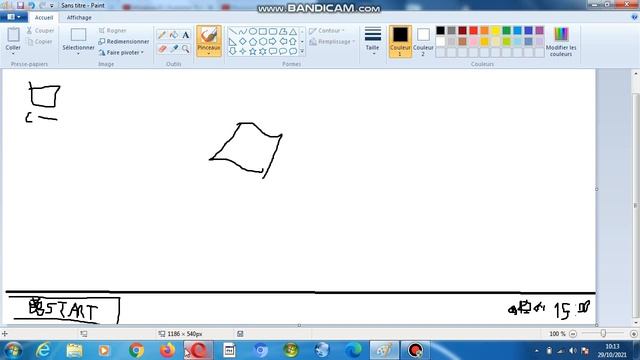Select the Text tool
Viewport: 640px width, 360px height.
click(x=186, y=35)
